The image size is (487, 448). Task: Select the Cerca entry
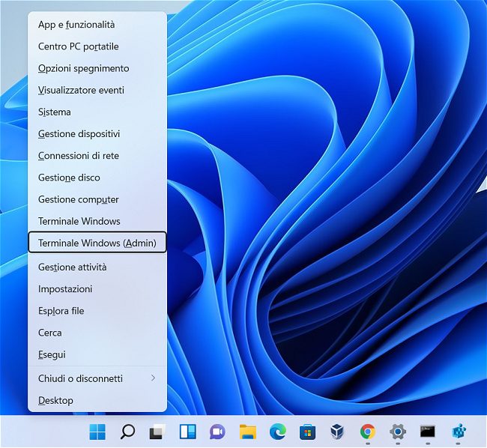pos(97,333)
